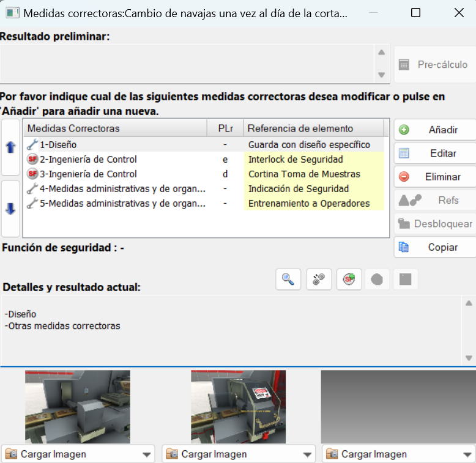This screenshot has width=476, height=463.
Task: Click the Copiar button
Action: point(435,247)
